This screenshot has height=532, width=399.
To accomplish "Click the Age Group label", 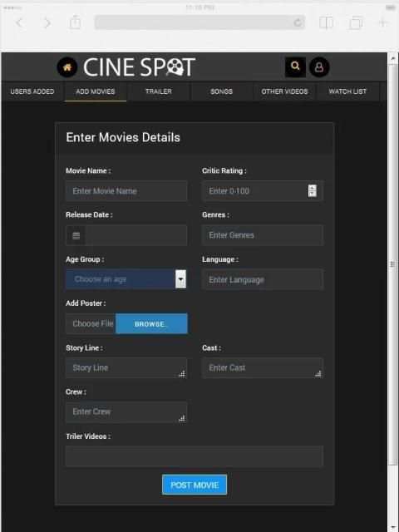I will tap(85, 259).
